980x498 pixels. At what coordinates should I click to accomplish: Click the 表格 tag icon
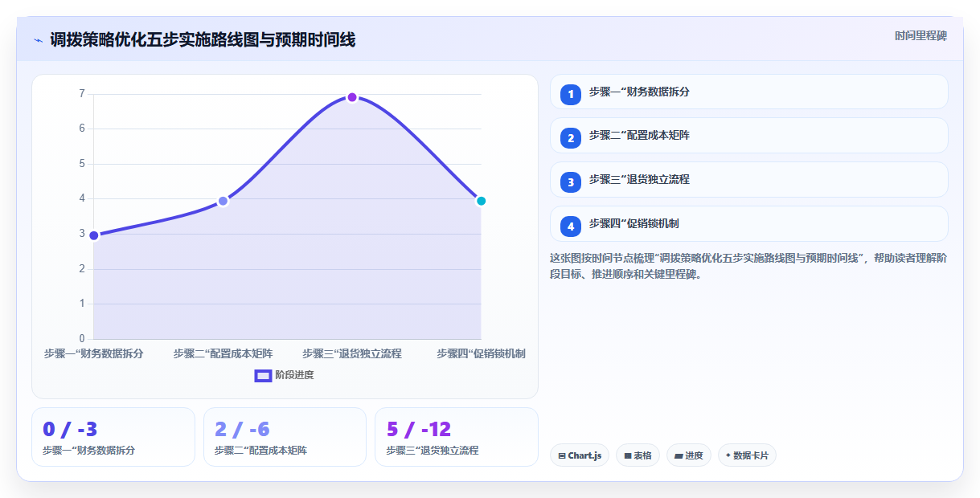[628, 455]
